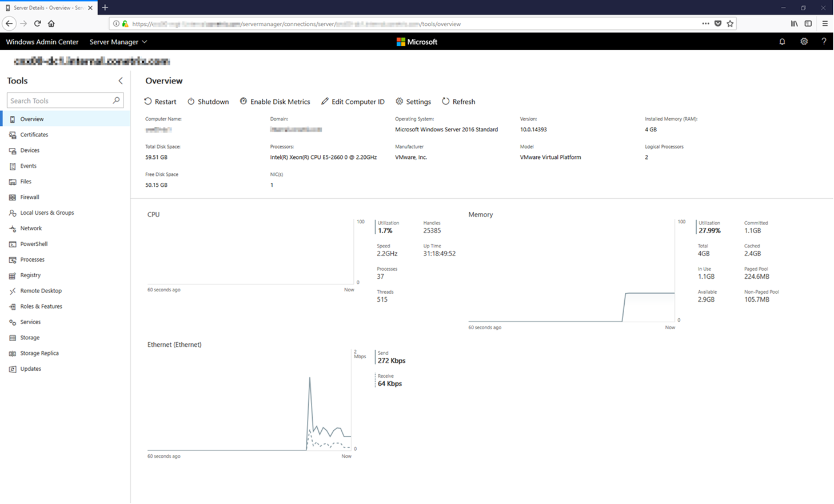Image resolution: width=834 pixels, height=504 pixels.
Task: Open the Devices tool icon
Action: click(x=13, y=151)
